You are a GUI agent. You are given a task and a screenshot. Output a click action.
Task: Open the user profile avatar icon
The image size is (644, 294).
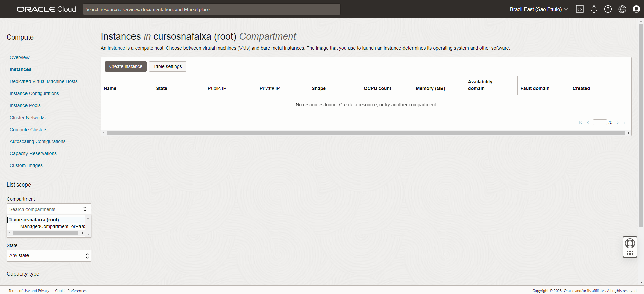[x=636, y=9]
